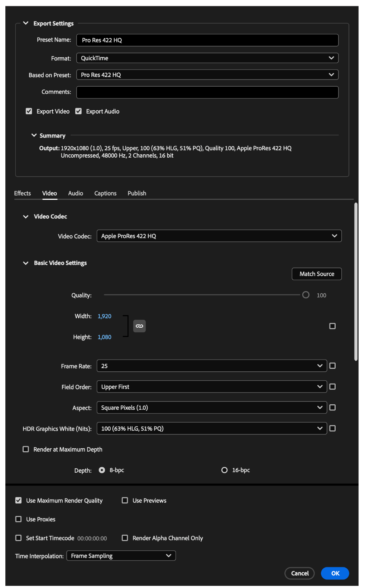365x588 pixels.
Task: Click the Quality slider handle
Action: pyautogui.click(x=306, y=295)
